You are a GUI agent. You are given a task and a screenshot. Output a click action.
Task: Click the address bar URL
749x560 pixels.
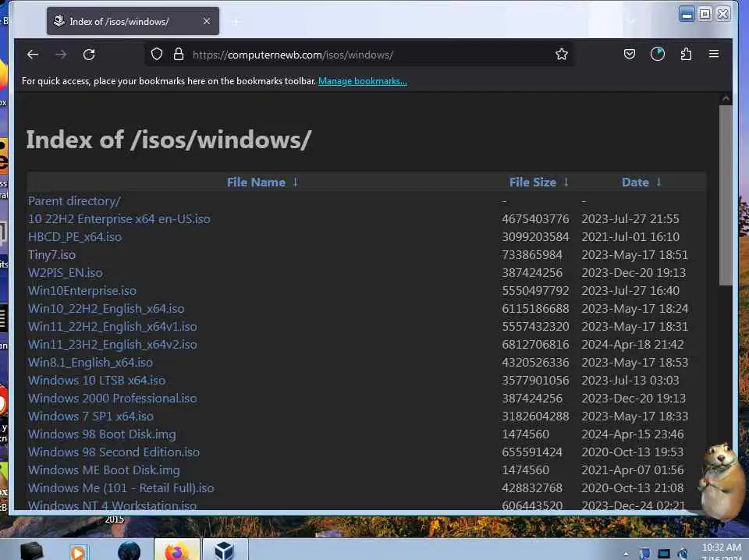pyautogui.click(x=293, y=55)
